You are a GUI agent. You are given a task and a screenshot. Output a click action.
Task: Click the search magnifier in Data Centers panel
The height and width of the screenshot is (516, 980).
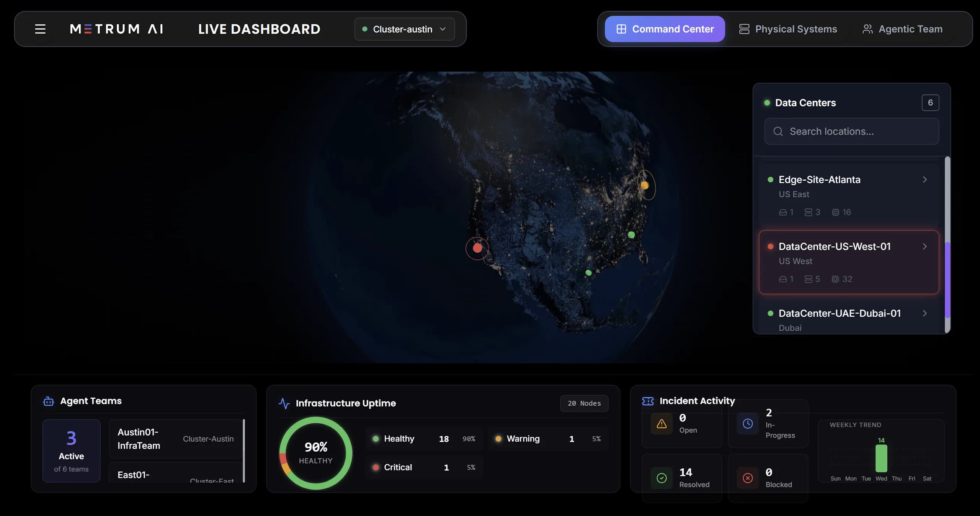(x=777, y=131)
